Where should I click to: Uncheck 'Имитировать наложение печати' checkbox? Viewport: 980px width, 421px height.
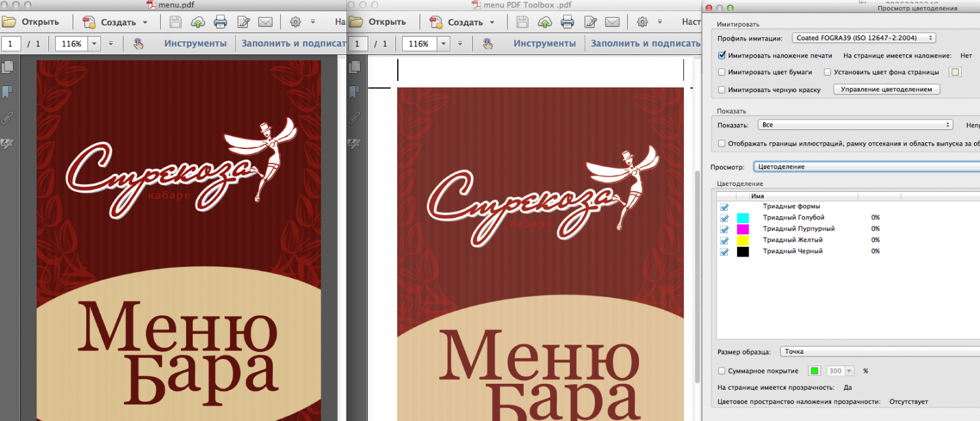(722, 55)
